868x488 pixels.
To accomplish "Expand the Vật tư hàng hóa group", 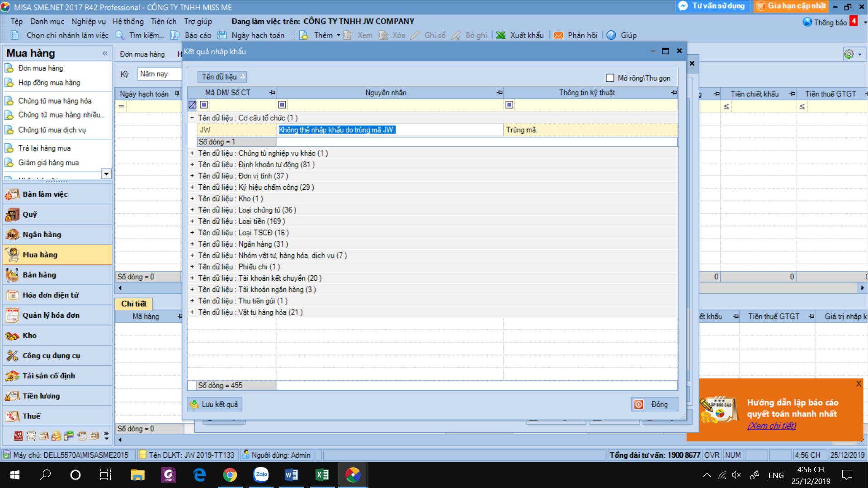I will [192, 312].
